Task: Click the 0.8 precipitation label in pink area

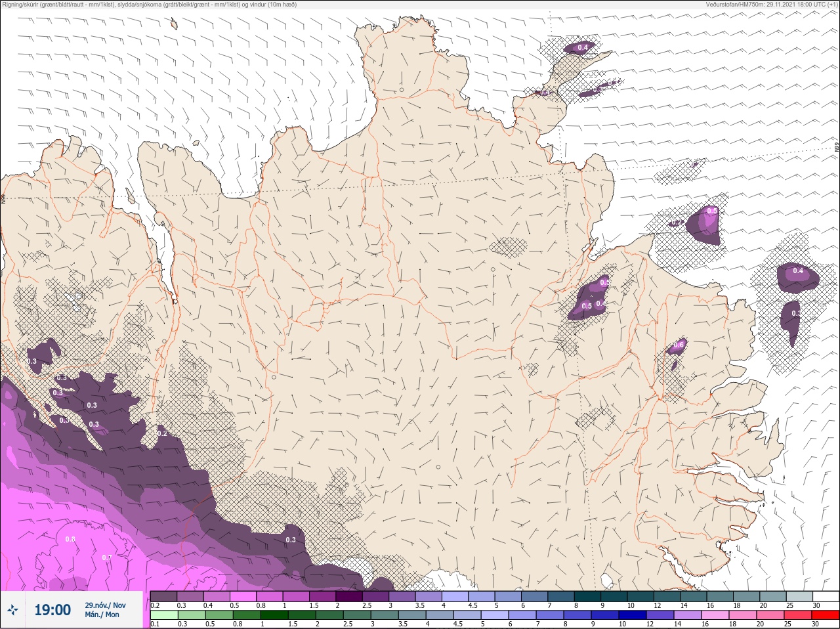Action: [x=70, y=539]
